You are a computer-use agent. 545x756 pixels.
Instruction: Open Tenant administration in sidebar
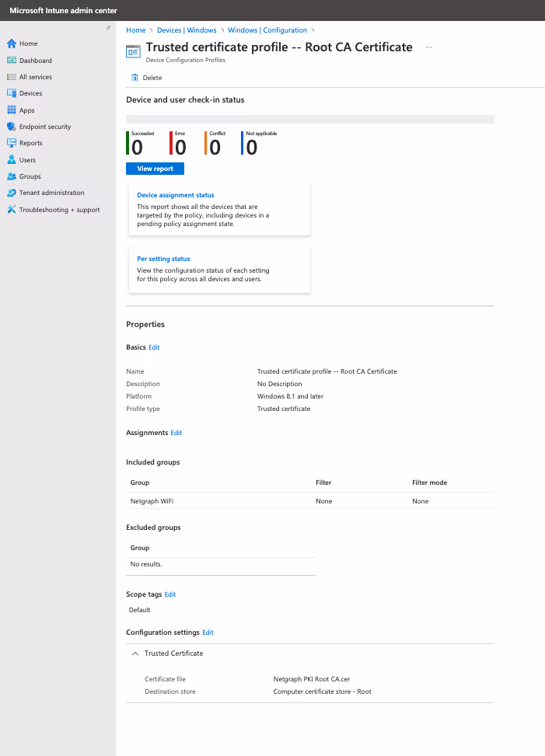click(x=51, y=193)
